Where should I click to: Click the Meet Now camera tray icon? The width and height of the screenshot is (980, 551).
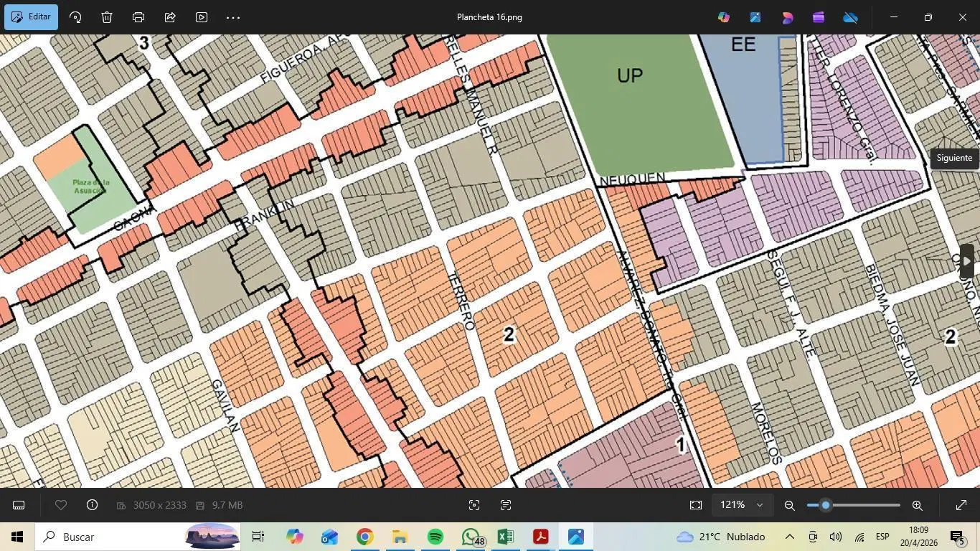click(813, 537)
